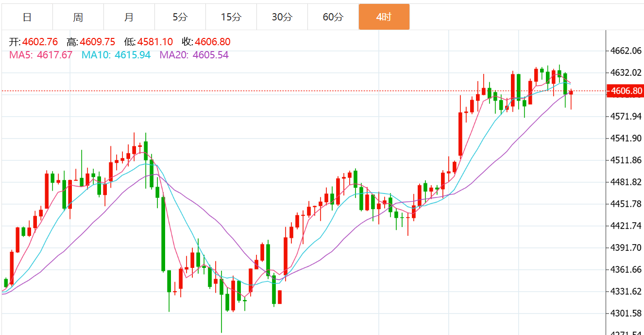This screenshot has height=335, width=644.
Task: Click the 4662.06 price axis label
Action: click(x=625, y=51)
